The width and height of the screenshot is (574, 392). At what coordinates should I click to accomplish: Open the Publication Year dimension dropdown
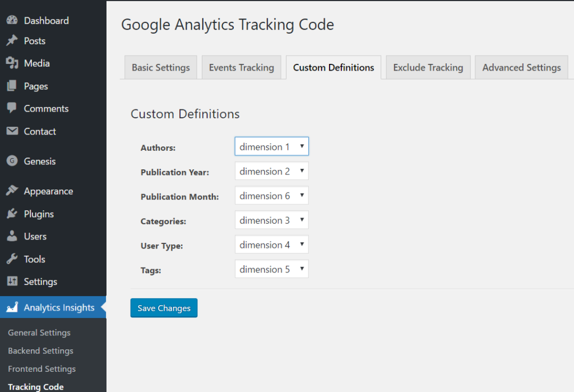(272, 170)
